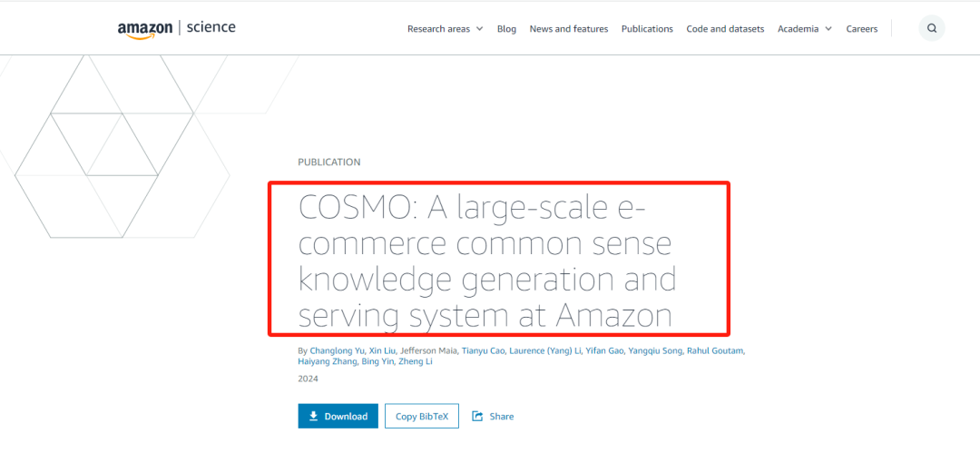This screenshot has height=453, width=980.
Task: Click the COSMO publication title heading
Action: 487,262
